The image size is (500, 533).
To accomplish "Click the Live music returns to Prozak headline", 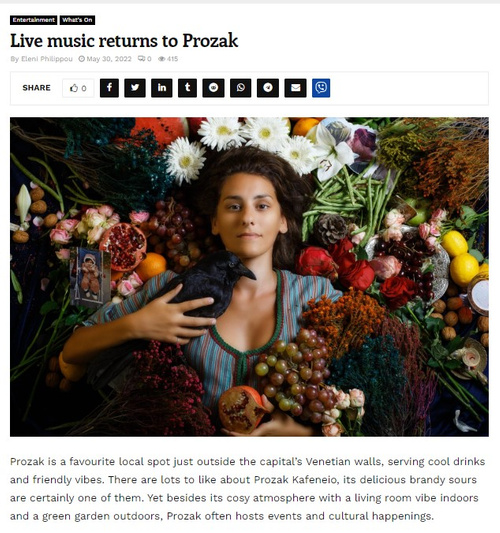I will click(124, 41).
